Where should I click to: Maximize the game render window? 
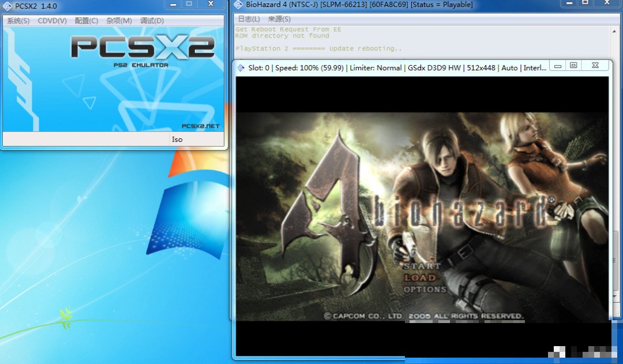point(573,66)
